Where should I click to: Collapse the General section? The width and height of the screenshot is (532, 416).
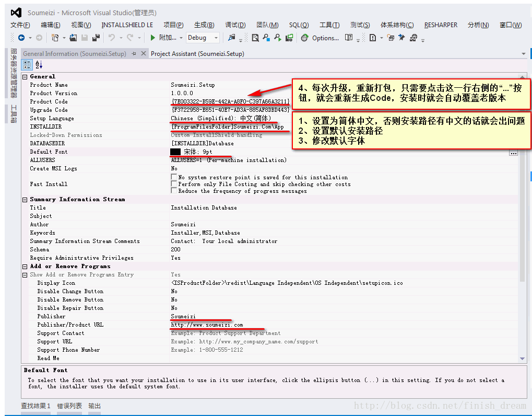point(25,77)
